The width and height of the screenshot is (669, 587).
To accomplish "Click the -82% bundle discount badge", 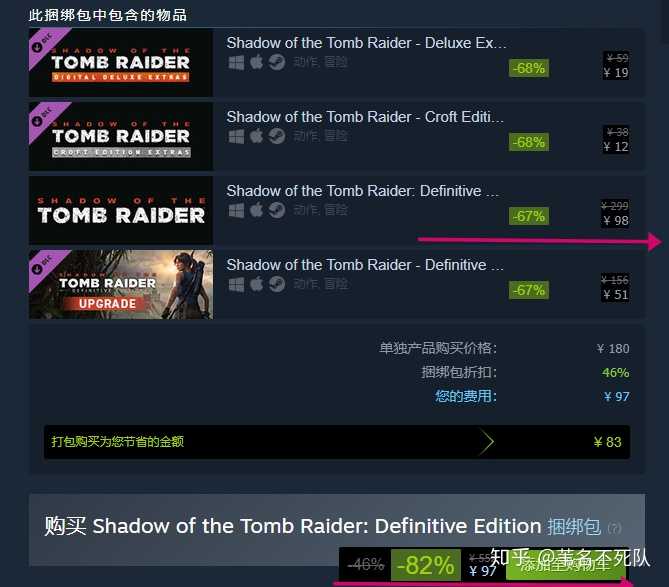I will (x=425, y=565).
